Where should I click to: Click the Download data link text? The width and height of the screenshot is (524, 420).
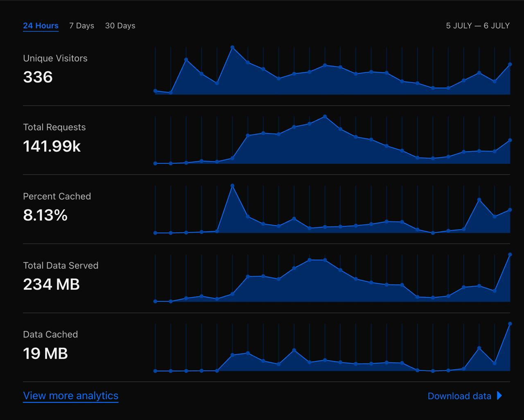[459, 396]
